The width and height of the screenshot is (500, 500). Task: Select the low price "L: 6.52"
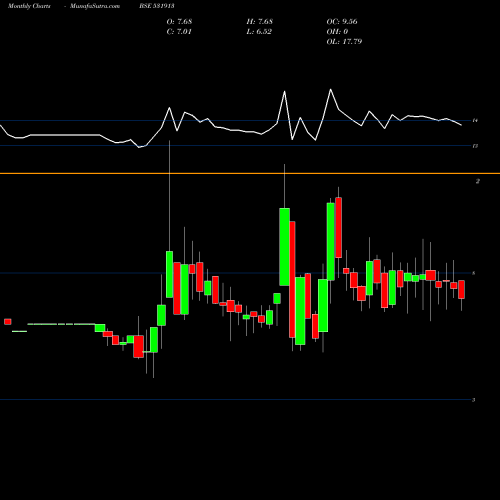(x=259, y=31)
